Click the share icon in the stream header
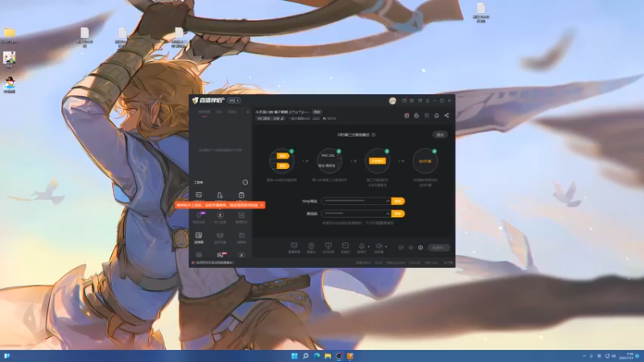This screenshot has height=362, width=644. pyautogui.click(x=447, y=115)
